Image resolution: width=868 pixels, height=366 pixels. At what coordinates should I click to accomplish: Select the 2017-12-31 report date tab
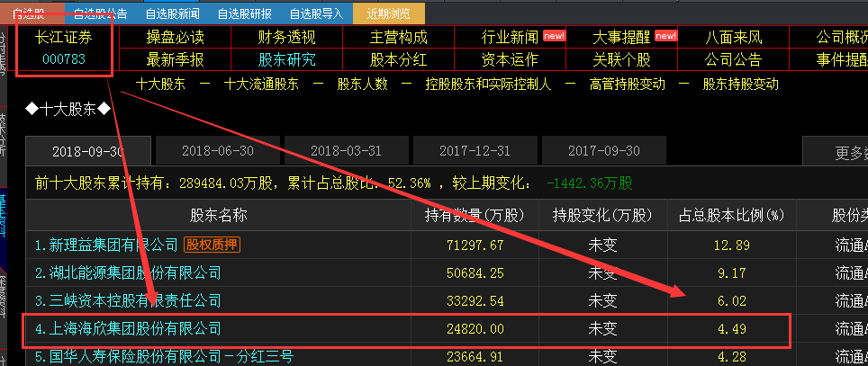(475, 150)
